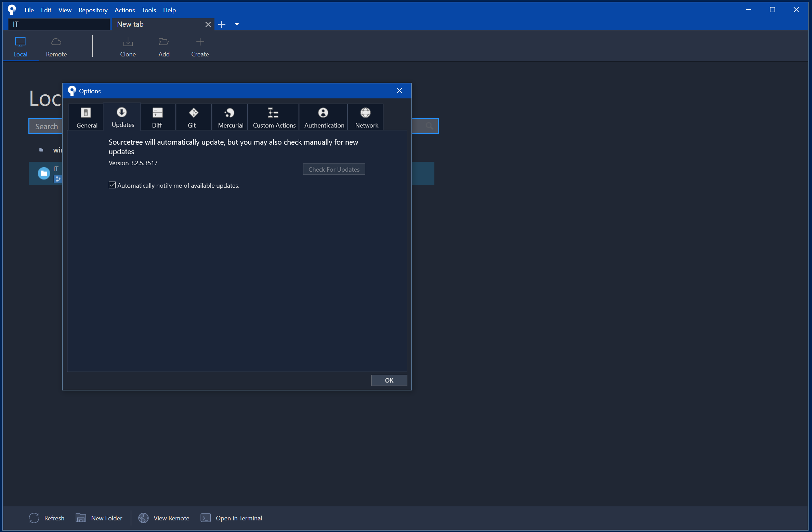This screenshot has width=812, height=532.
Task: Click Open in Terminal at bottom
Action: click(x=232, y=518)
